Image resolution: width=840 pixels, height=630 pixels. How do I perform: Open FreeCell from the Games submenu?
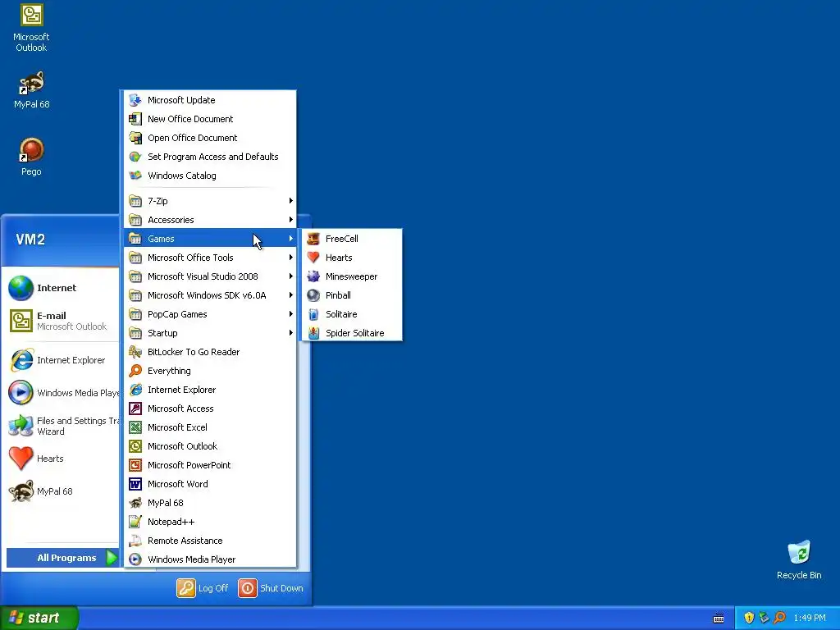(x=352, y=239)
